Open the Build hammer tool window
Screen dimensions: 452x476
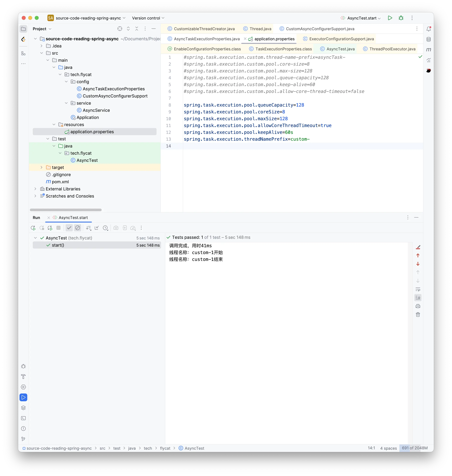point(23,377)
